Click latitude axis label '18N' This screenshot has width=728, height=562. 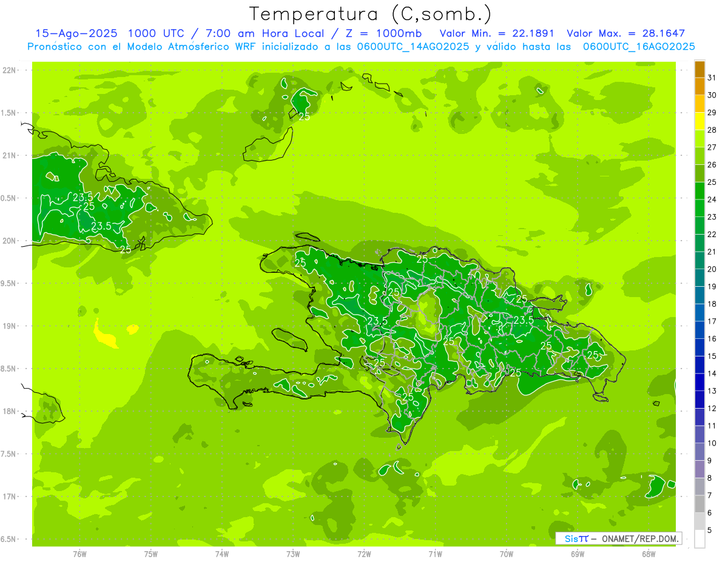tap(10, 411)
